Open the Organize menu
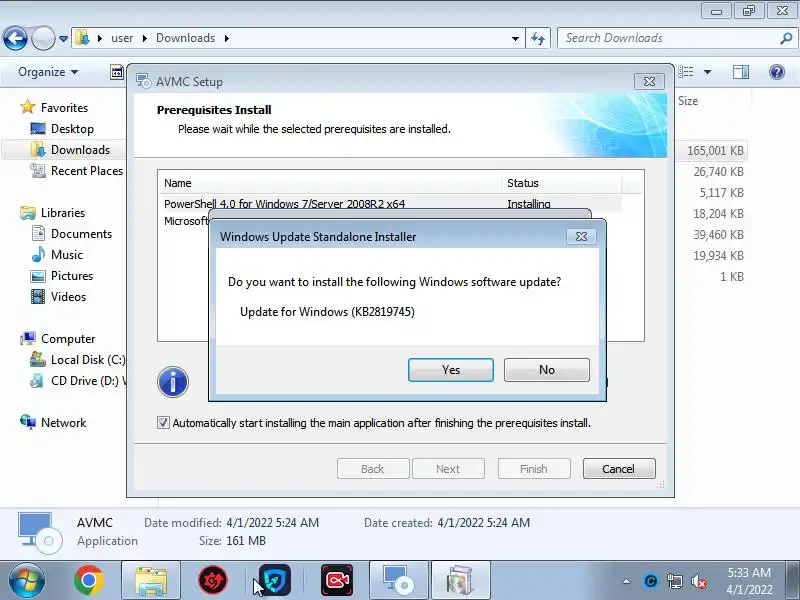This screenshot has height=600, width=800. pos(48,72)
